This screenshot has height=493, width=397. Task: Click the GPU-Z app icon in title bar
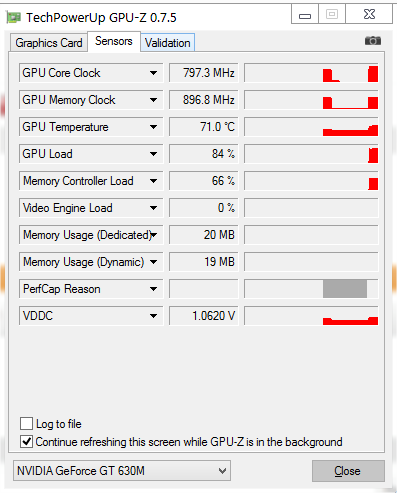tap(14, 17)
